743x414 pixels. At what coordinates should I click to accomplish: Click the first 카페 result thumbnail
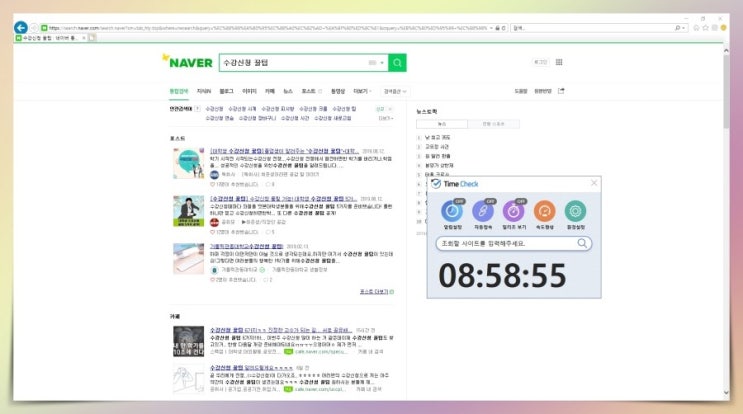coord(188,341)
